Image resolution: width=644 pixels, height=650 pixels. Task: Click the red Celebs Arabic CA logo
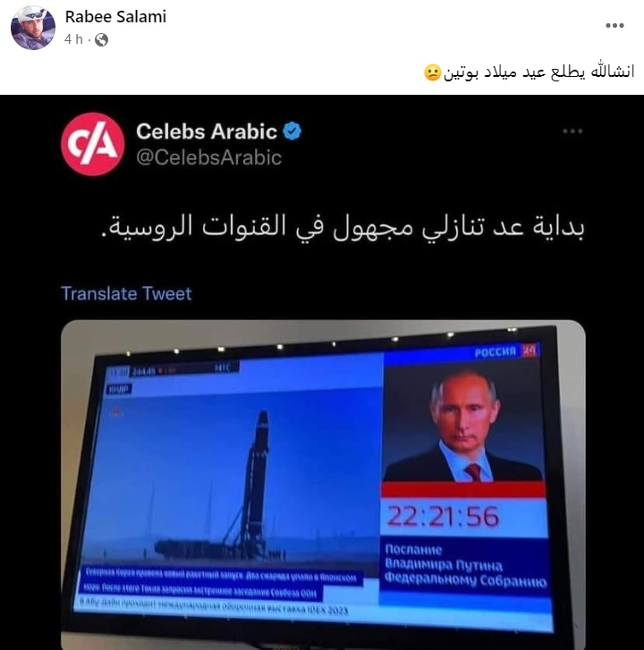click(93, 144)
